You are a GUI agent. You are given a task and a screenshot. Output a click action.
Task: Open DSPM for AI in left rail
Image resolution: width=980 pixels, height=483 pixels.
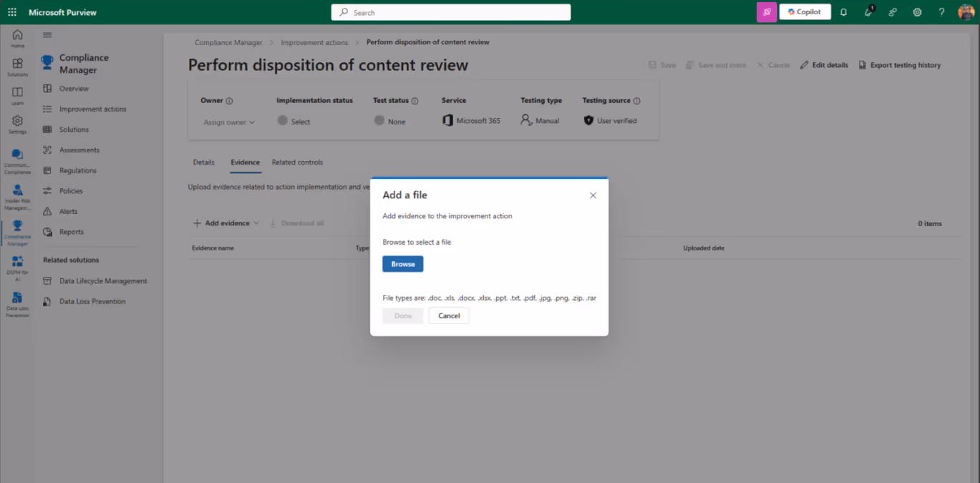17,269
